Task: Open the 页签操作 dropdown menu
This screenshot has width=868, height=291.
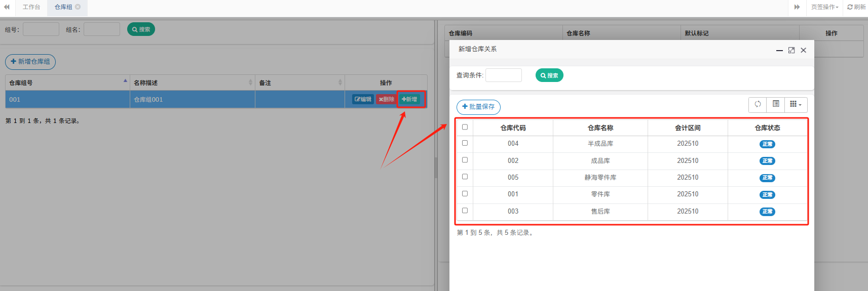Action: (824, 7)
